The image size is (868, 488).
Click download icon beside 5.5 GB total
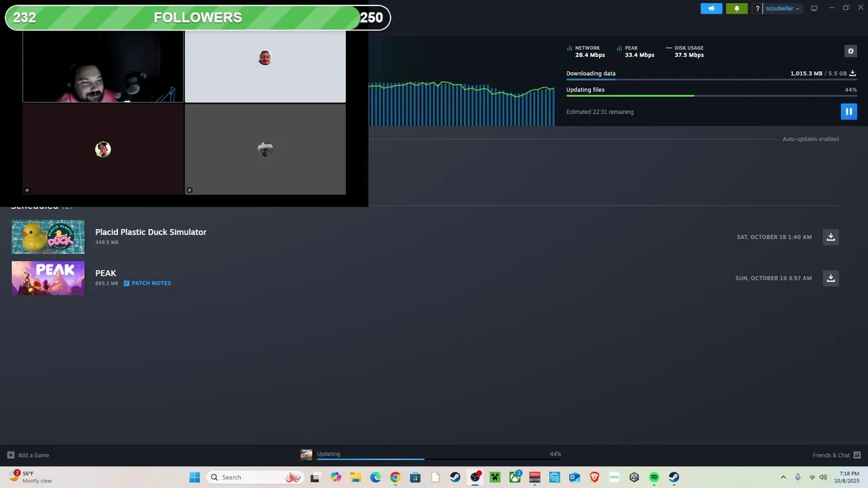852,73
